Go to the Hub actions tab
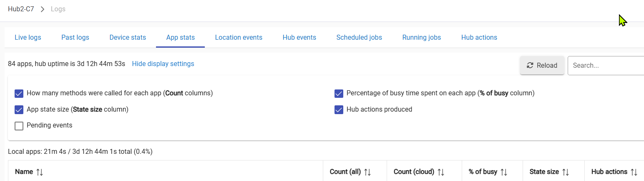 pos(479,38)
